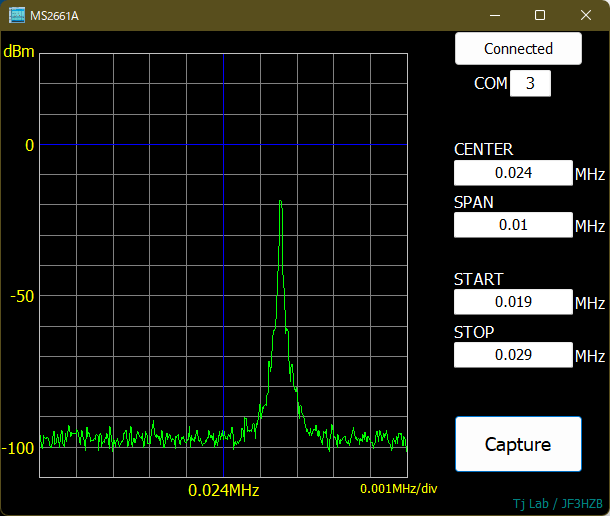Close the MS2661A window
The image size is (610, 516).
[586, 15]
